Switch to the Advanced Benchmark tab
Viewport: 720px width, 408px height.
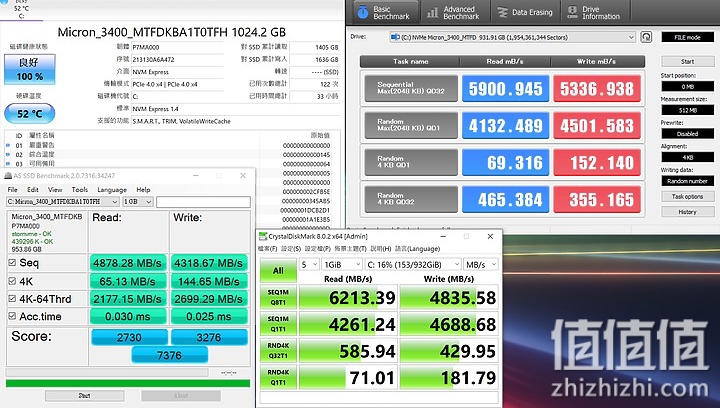click(x=454, y=12)
